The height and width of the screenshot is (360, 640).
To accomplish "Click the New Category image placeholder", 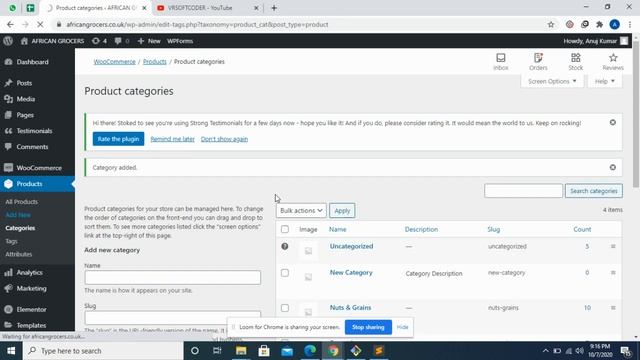I will [x=308, y=277].
